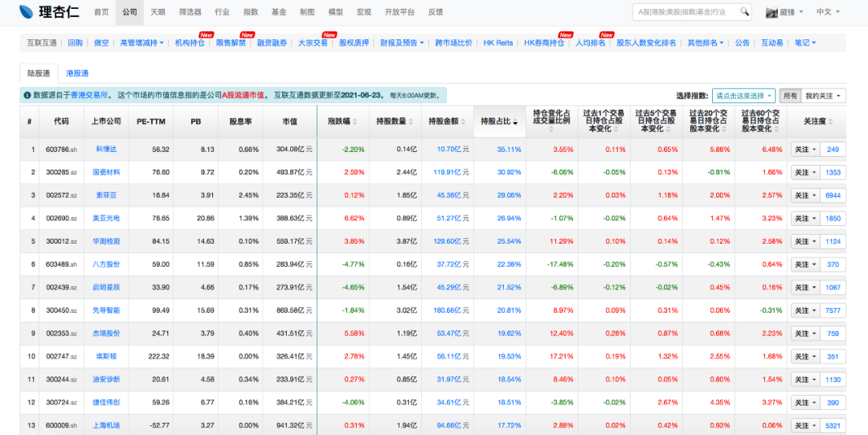Image resolution: width=868 pixels, height=435 pixels.
Task: Open the HK Reits link
Action: (x=498, y=43)
